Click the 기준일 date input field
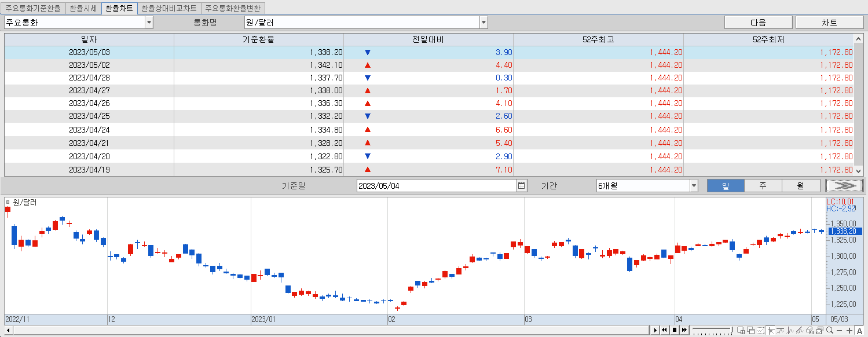Screen dimensions: 868x337 coord(437,186)
